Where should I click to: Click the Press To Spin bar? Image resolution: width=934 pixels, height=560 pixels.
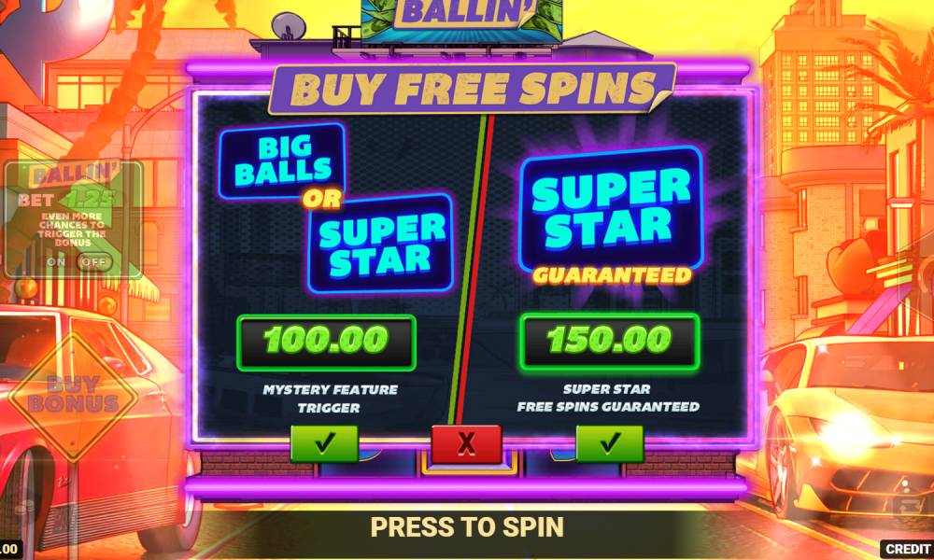point(466,527)
